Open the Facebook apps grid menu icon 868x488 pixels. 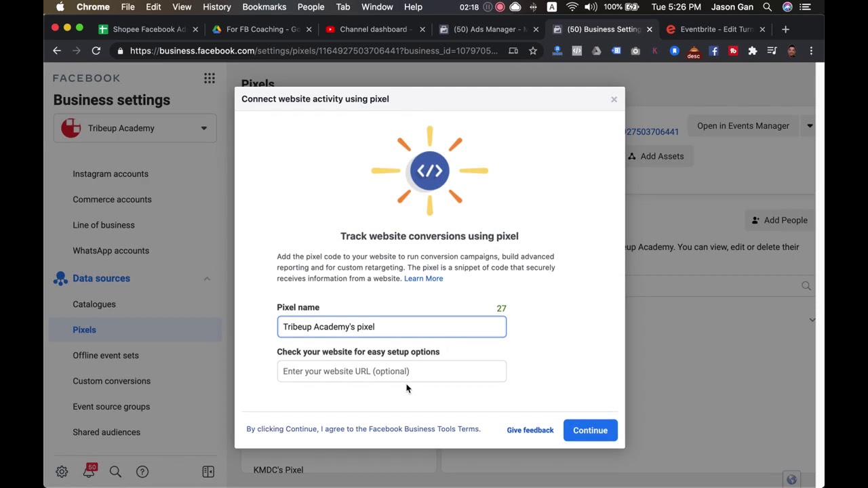point(210,78)
